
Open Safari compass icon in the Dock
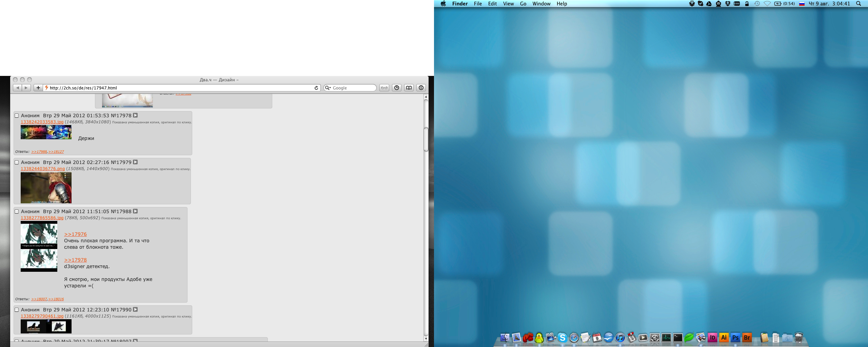(x=574, y=338)
